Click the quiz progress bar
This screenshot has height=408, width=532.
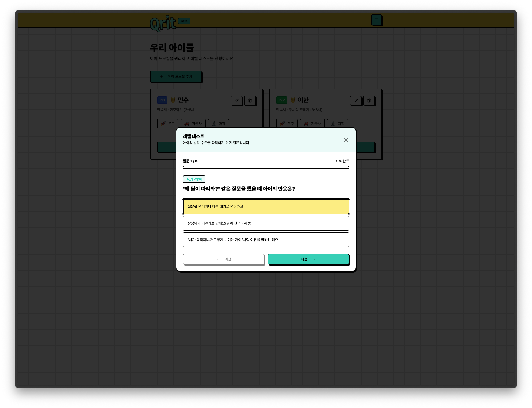(x=266, y=167)
